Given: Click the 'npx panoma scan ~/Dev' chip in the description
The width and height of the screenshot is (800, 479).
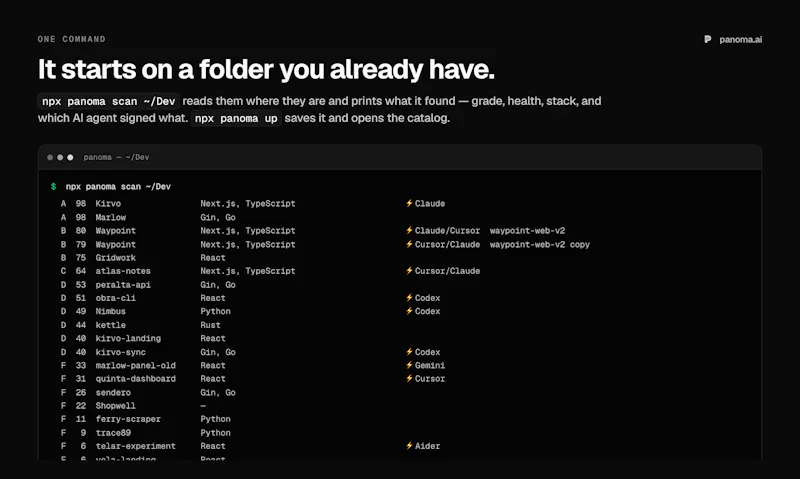Looking at the screenshot, I should 109,101.
